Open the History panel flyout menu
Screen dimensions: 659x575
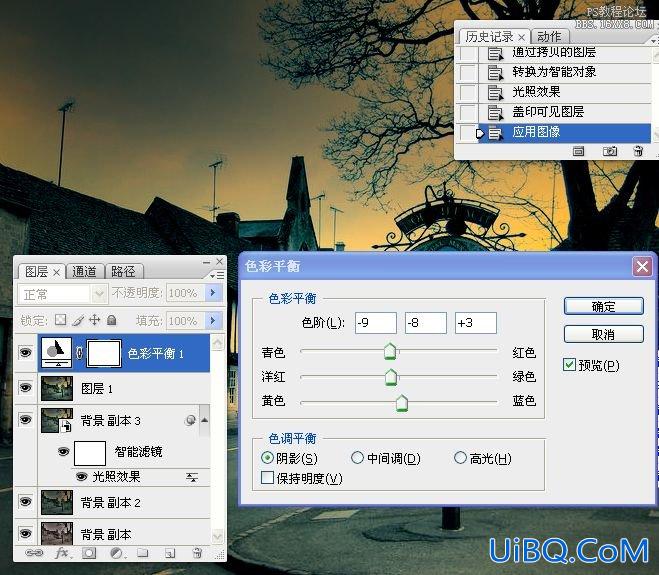click(653, 40)
